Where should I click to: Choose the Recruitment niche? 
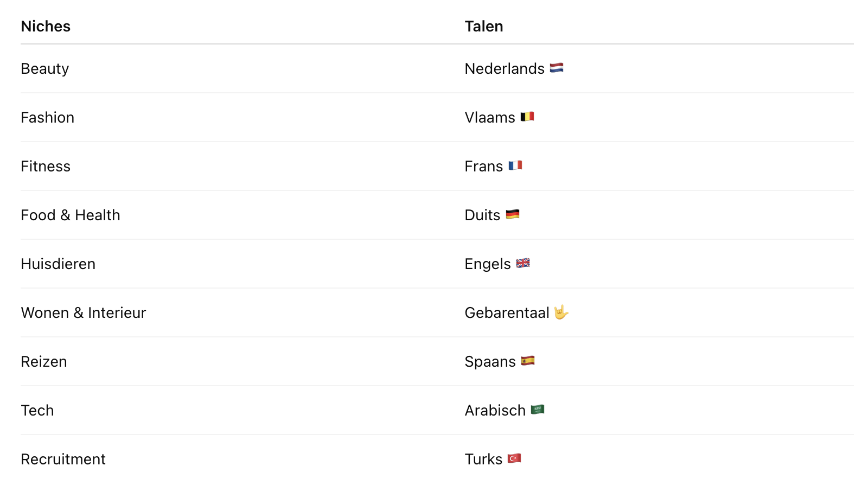pos(63,459)
